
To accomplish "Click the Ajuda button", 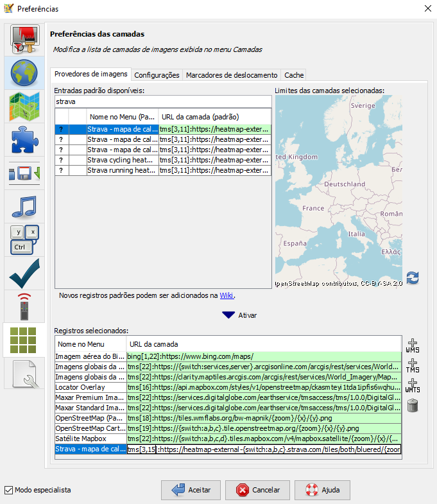I will (322, 490).
